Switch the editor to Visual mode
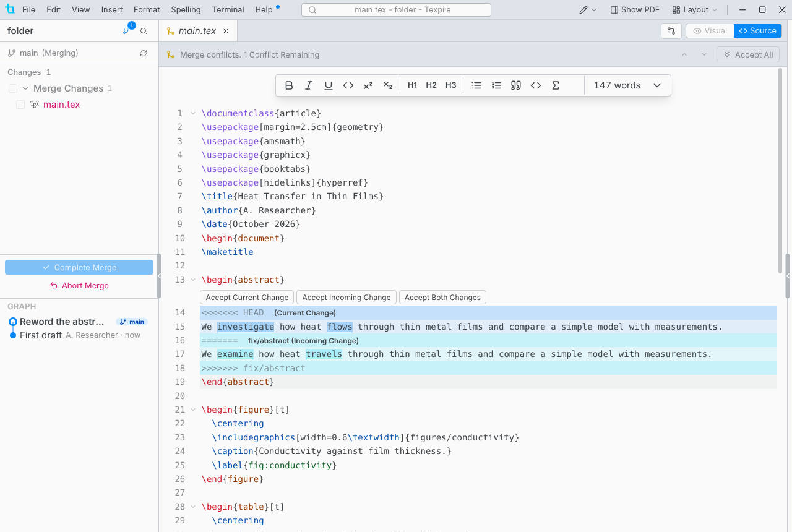The width and height of the screenshot is (792, 532). click(710, 31)
